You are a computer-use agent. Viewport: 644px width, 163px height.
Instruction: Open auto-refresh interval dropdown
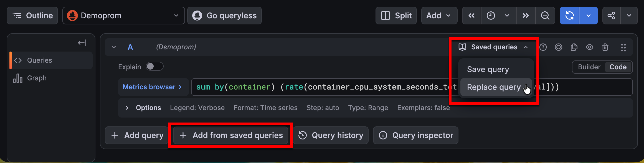pyautogui.click(x=589, y=16)
